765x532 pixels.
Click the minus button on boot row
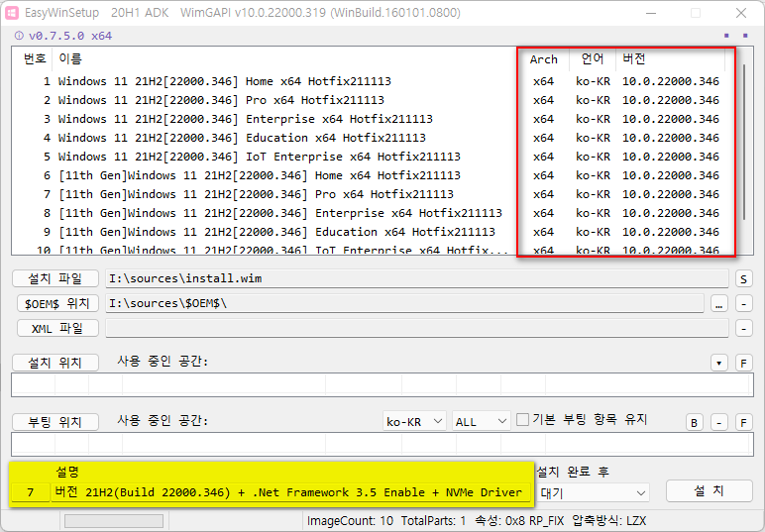coord(719,422)
